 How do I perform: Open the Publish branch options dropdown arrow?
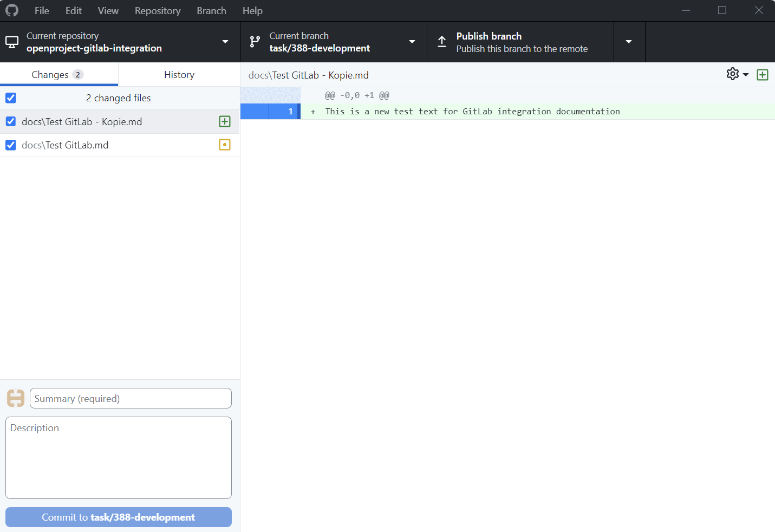pos(629,42)
